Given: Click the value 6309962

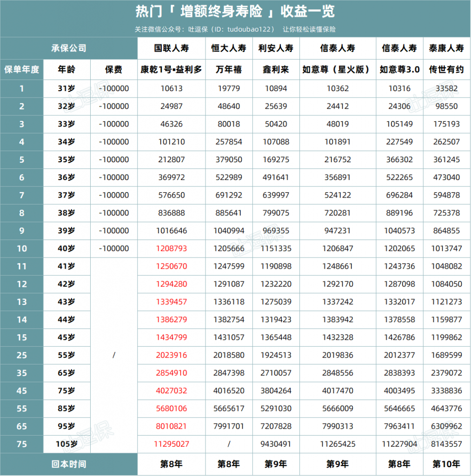Looking at the screenshot, I should tap(446, 426).
